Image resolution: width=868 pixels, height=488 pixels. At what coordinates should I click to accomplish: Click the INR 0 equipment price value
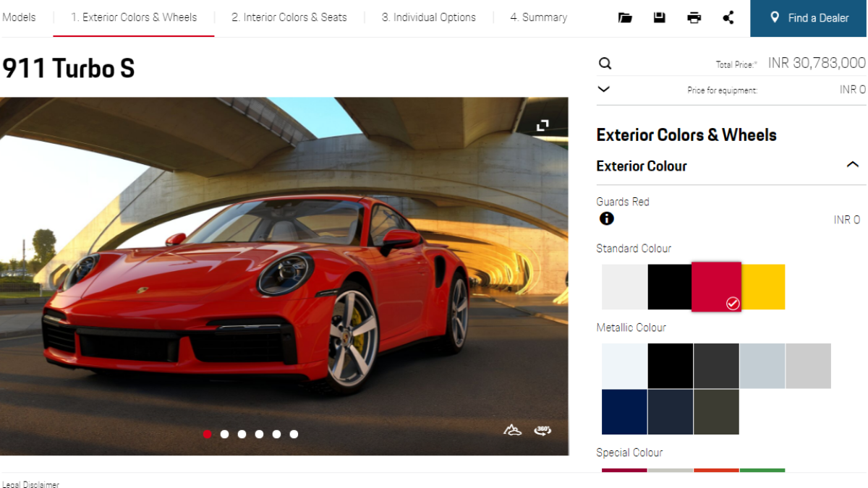pyautogui.click(x=853, y=90)
